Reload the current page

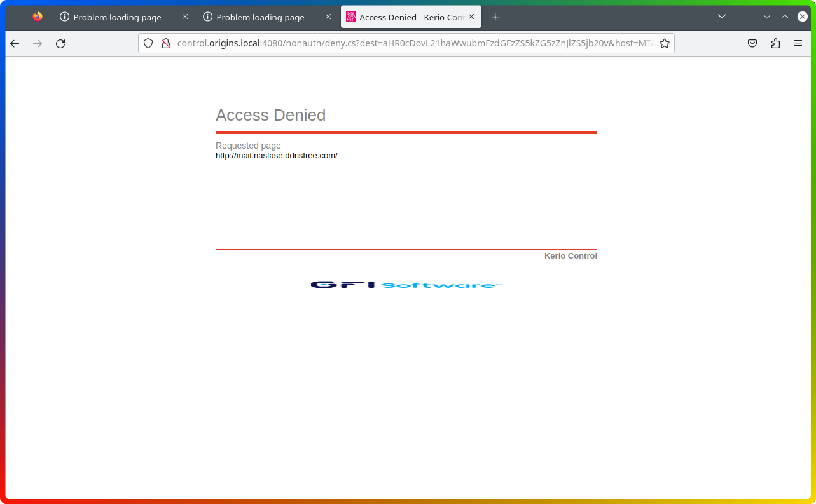click(x=60, y=43)
